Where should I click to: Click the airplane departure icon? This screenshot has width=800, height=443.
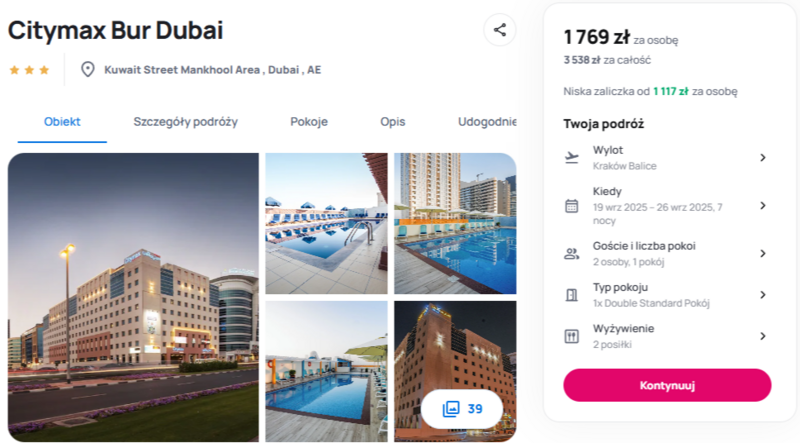coord(572,158)
